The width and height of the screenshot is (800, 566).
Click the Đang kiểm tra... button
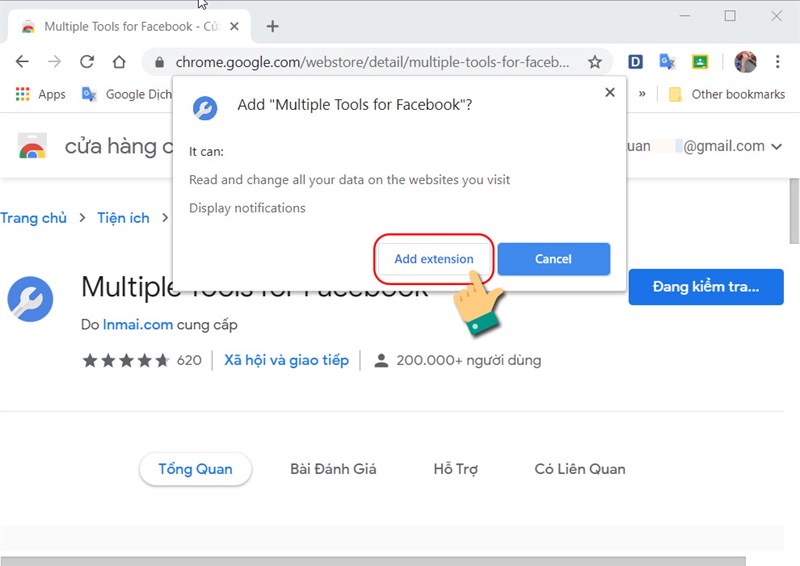point(706,287)
